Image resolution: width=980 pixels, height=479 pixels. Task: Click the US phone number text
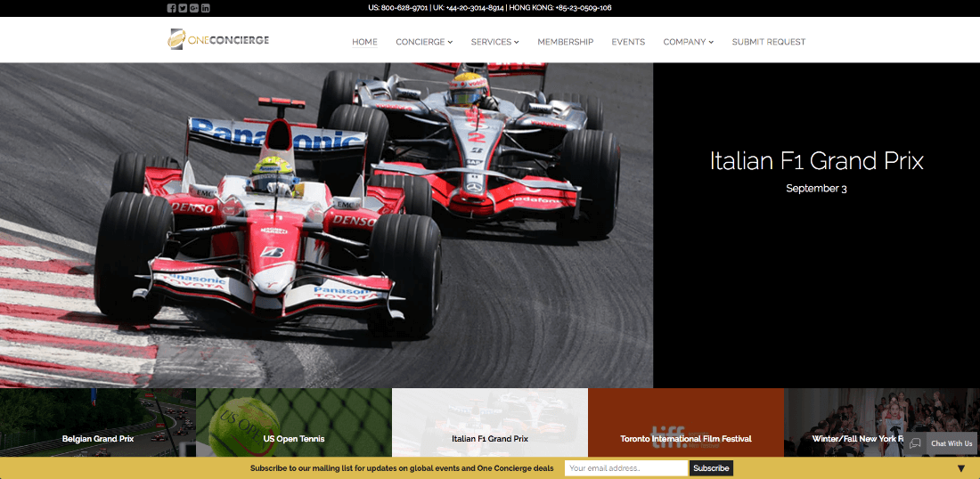(398, 8)
